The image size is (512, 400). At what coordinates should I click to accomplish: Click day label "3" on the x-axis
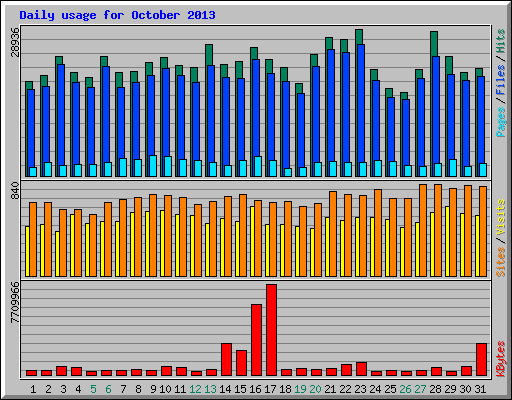point(63,389)
